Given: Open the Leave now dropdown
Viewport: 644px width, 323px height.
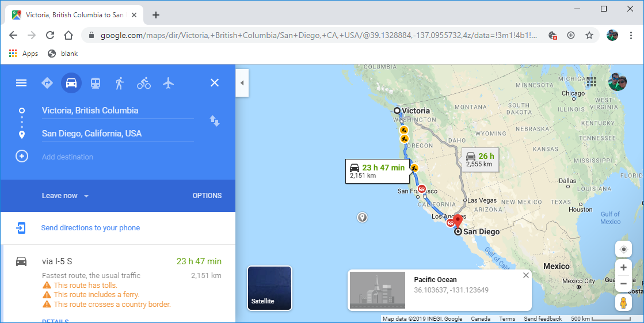Looking at the screenshot, I should pyautogui.click(x=65, y=196).
